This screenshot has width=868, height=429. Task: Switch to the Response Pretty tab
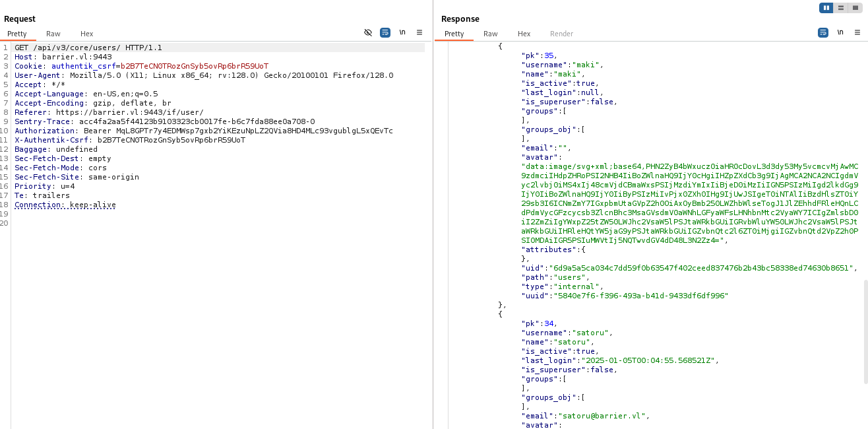point(454,34)
